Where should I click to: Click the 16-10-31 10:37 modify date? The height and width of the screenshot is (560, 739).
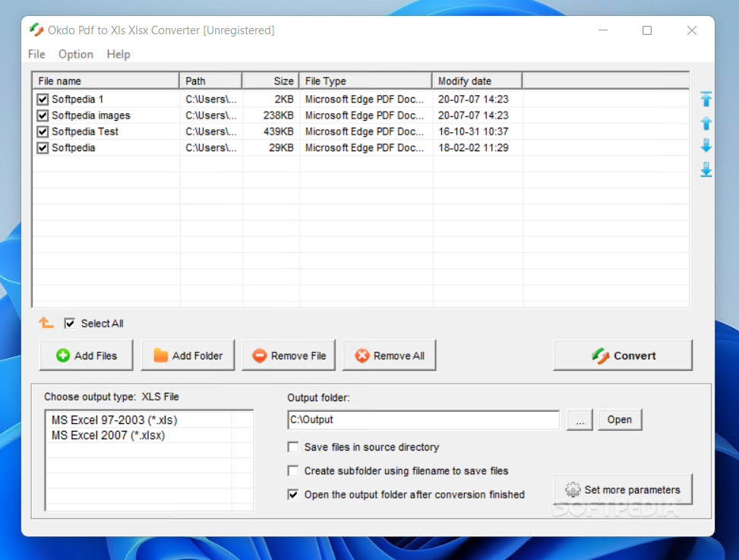[473, 131]
